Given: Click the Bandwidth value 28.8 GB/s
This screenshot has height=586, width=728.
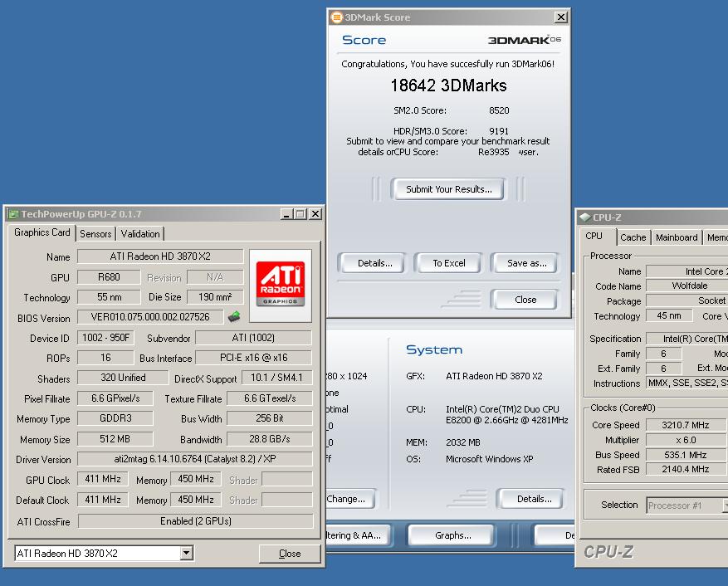Looking at the screenshot, I should [x=269, y=439].
